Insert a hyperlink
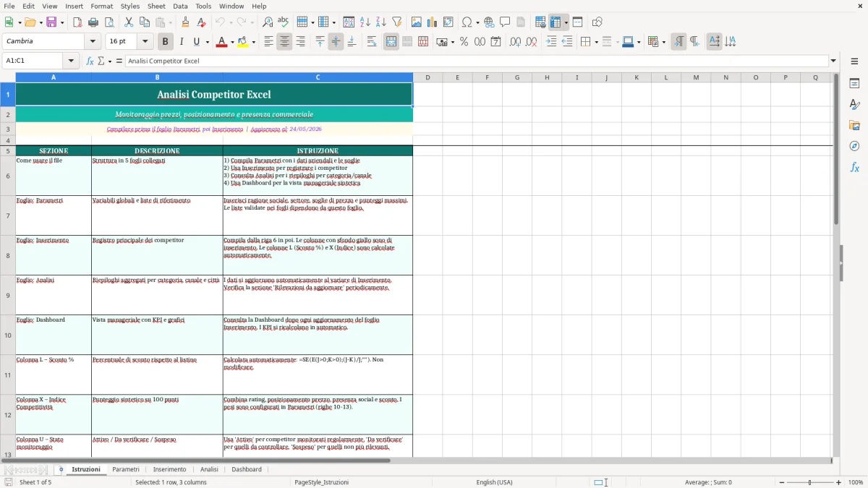The width and height of the screenshot is (868, 488). pyautogui.click(x=489, y=22)
